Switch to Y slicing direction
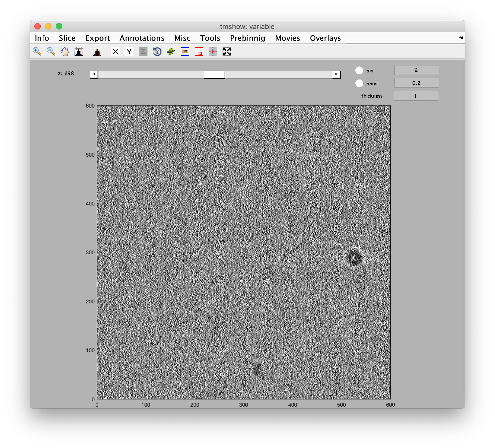 (129, 52)
